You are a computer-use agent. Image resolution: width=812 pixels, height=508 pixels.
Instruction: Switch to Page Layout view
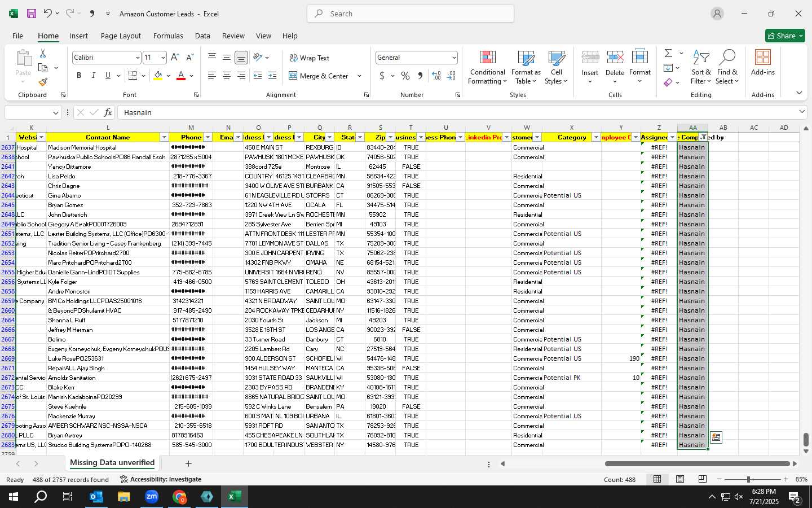[x=680, y=479]
